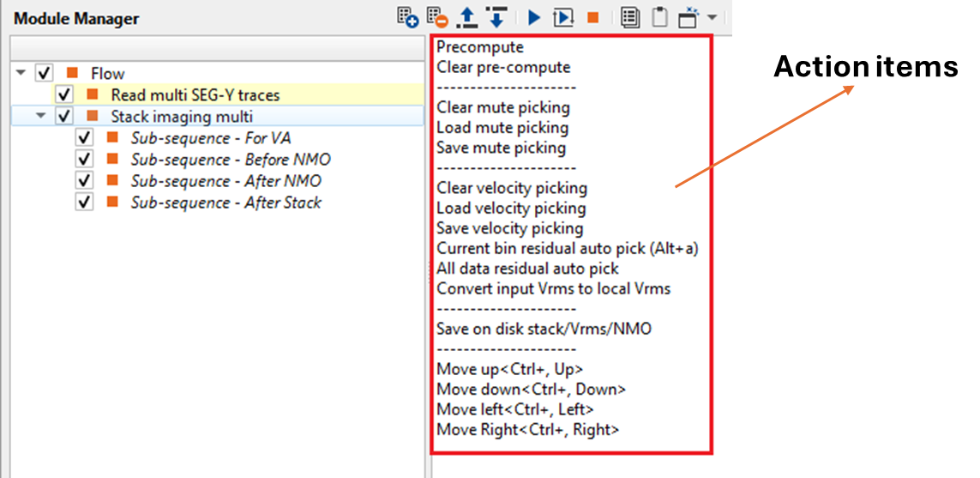Run All data residual auto pick
The width and height of the screenshot is (980, 478).
pos(528,269)
